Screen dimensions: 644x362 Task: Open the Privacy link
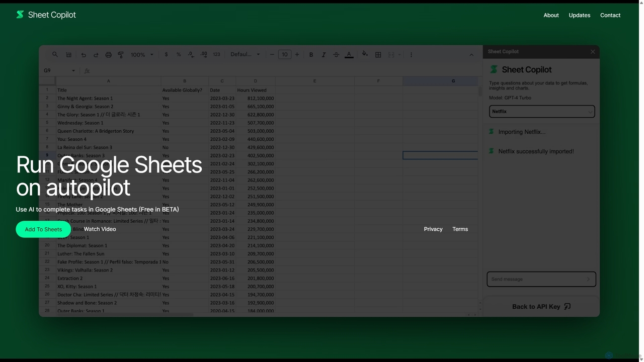[433, 229]
